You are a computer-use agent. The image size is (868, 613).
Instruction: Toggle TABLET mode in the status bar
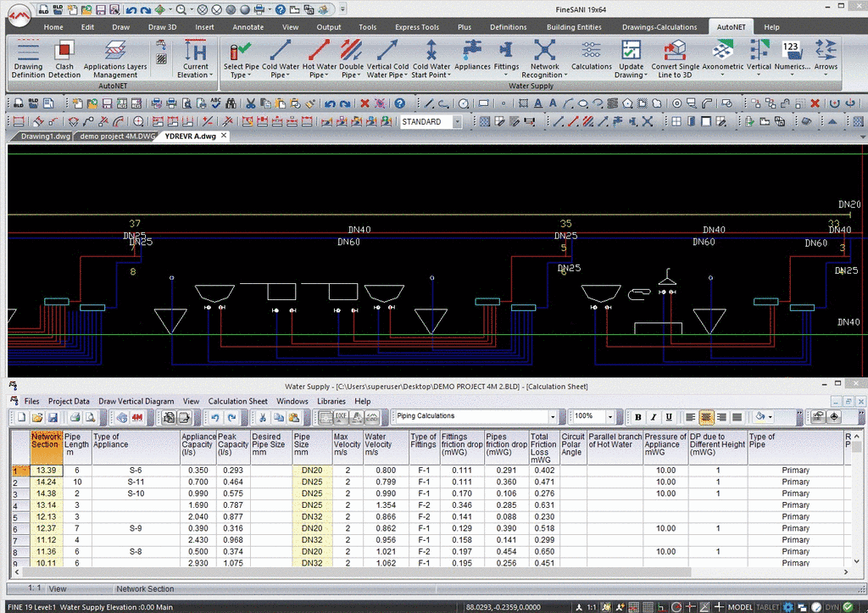pyautogui.click(x=768, y=607)
